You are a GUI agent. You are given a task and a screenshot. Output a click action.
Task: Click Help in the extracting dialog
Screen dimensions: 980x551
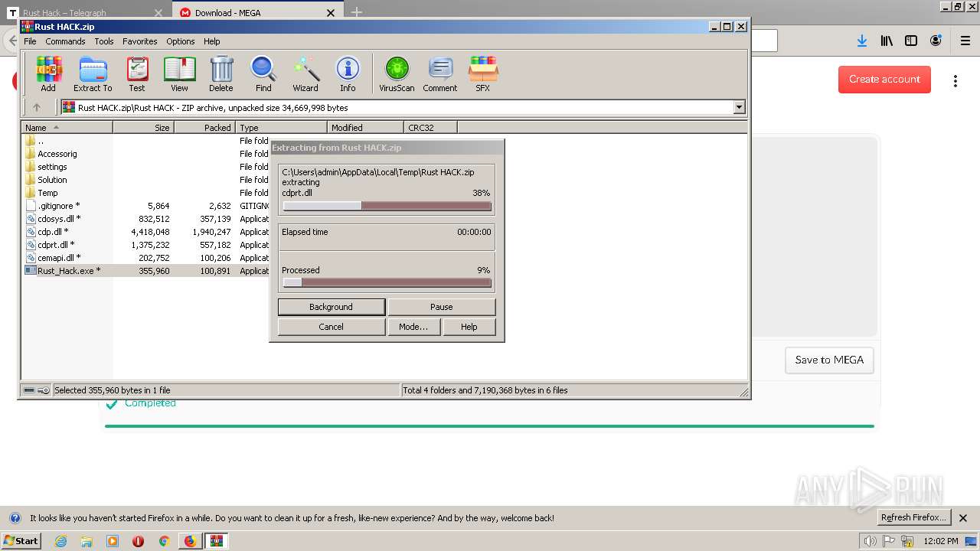click(x=469, y=327)
